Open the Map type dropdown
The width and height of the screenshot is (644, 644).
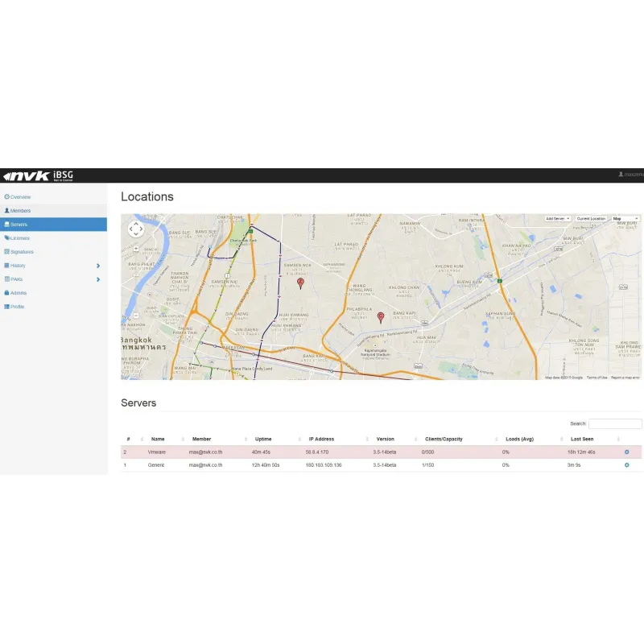click(x=625, y=219)
